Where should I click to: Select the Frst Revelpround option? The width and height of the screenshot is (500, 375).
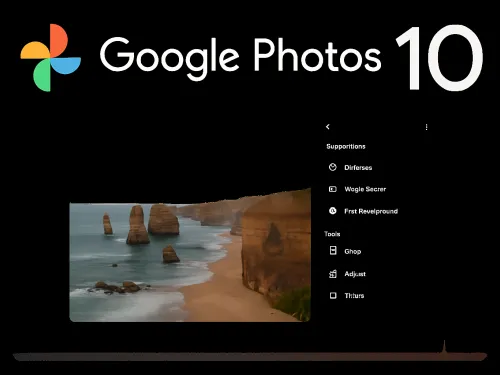(x=371, y=211)
